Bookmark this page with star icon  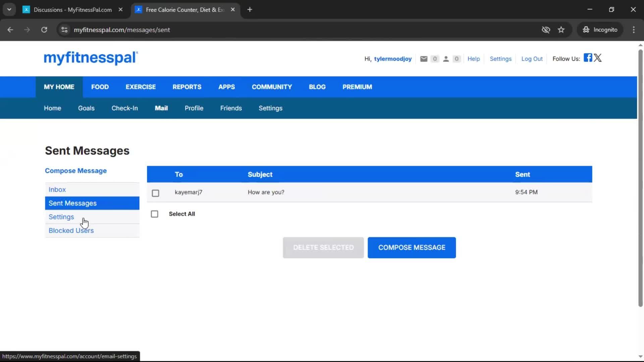click(x=561, y=30)
